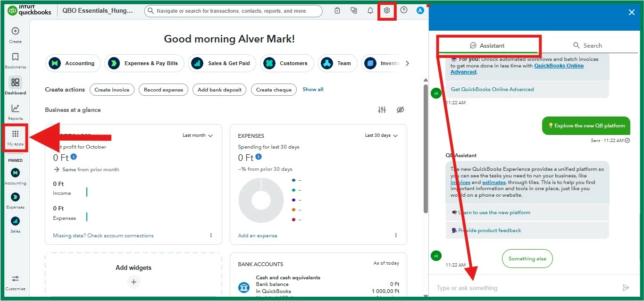Open the Customers shortcut tile
The image size is (644, 301).
(x=287, y=63)
